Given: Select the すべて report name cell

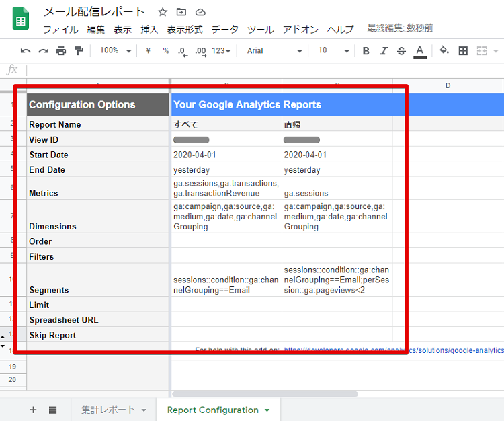Looking at the screenshot, I should [x=226, y=124].
